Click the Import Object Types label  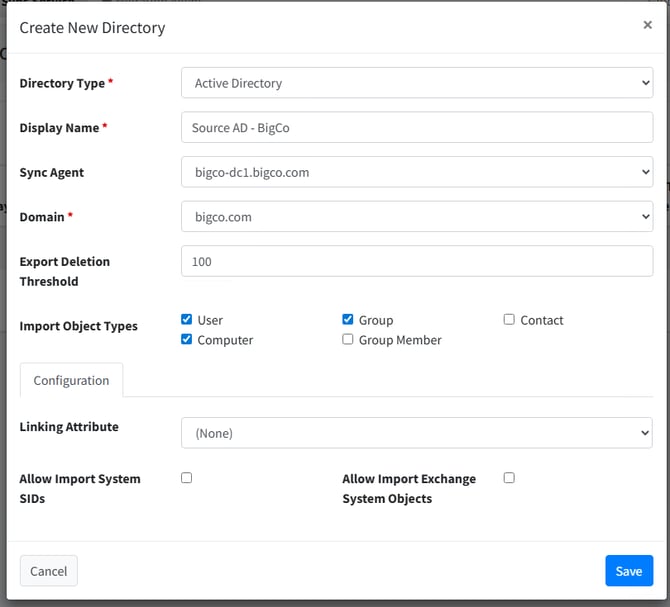click(79, 326)
